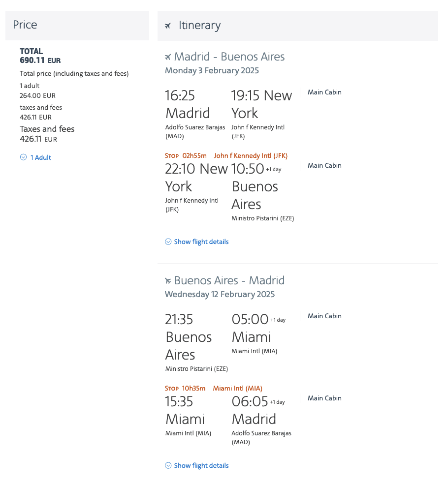448x485 pixels.
Task: Click the airplane icon in the Itinerary header
Action: (x=168, y=26)
